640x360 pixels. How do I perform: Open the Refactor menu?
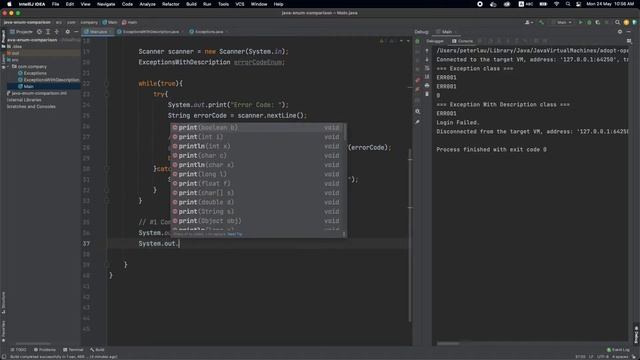coord(171,4)
